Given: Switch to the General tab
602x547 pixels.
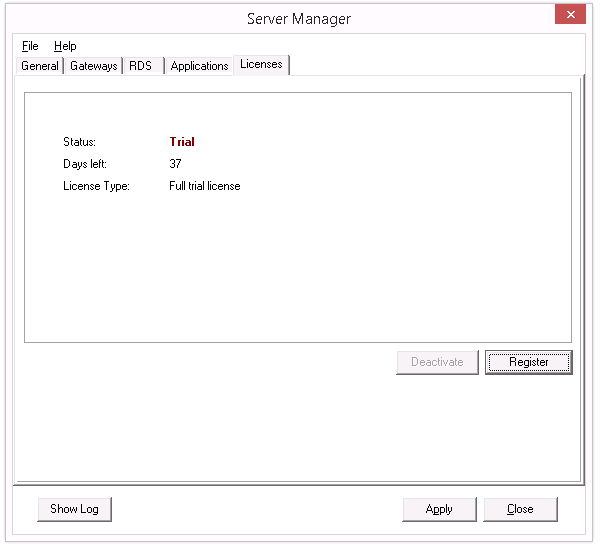Looking at the screenshot, I should pos(40,66).
